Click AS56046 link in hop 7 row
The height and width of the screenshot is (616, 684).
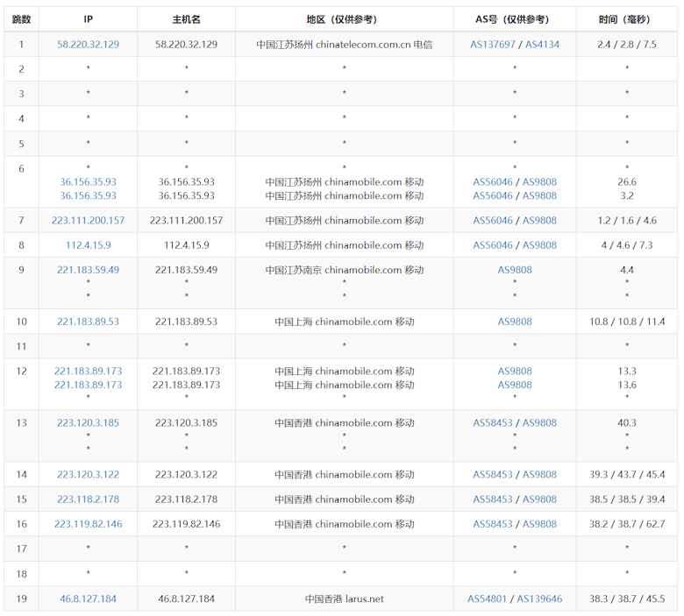tap(493, 221)
